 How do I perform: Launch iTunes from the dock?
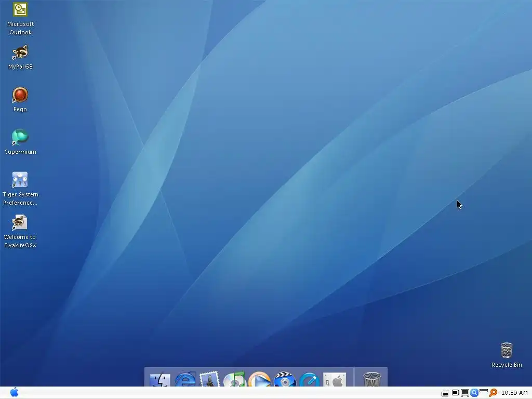[234, 379]
